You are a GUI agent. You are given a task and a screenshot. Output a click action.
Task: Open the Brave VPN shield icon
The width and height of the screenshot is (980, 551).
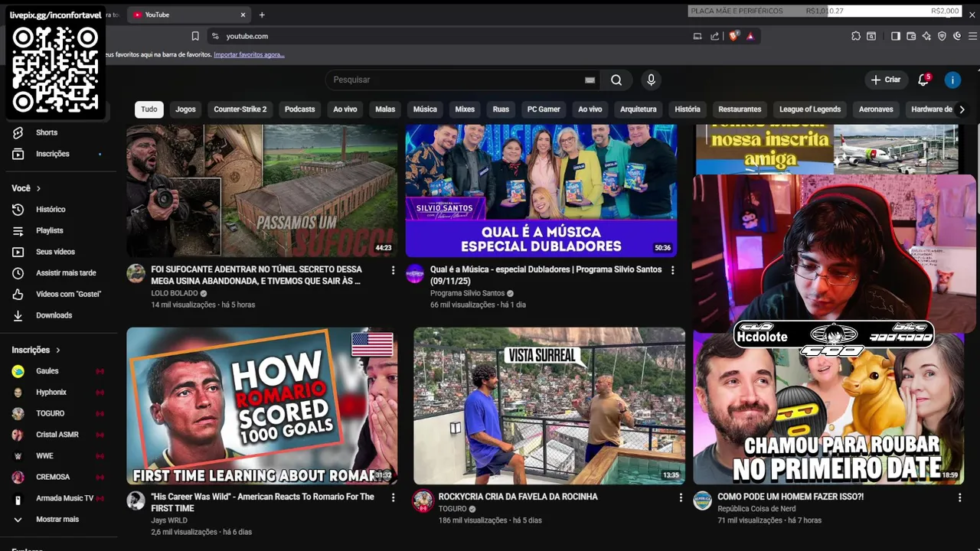pyautogui.click(x=942, y=36)
